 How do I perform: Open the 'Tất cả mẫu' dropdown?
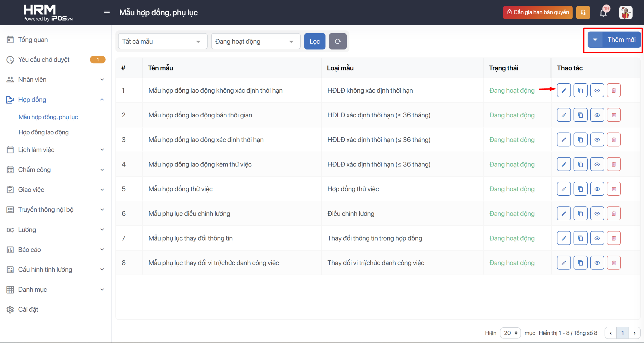pos(163,41)
